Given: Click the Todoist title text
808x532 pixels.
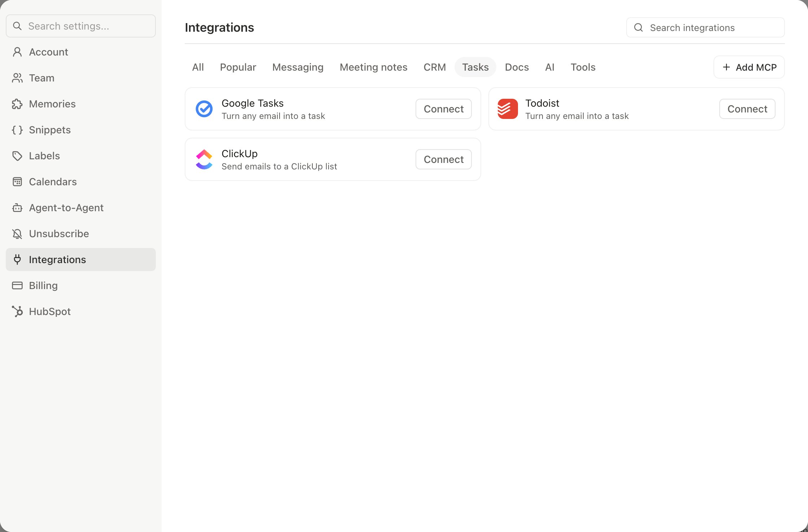Looking at the screenshot, I should (542, 103).
